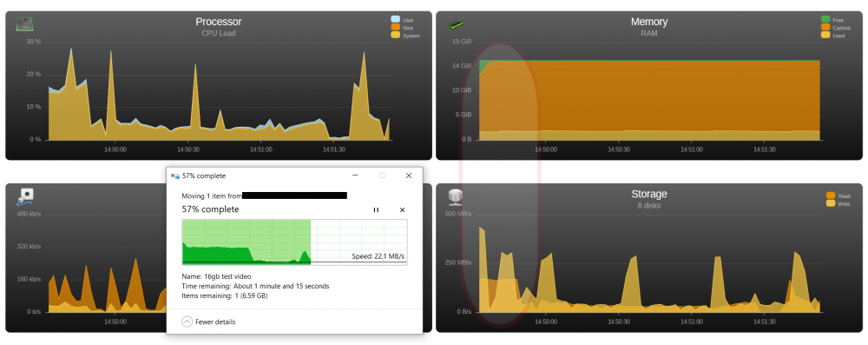Click the 500 MB/s axis label on Storage chart
This screenshot has height=345, width=868.
tap(459, 214)
